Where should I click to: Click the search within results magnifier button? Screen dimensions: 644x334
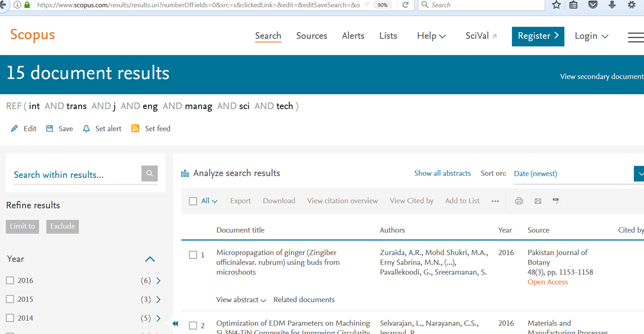pos(149,173)
